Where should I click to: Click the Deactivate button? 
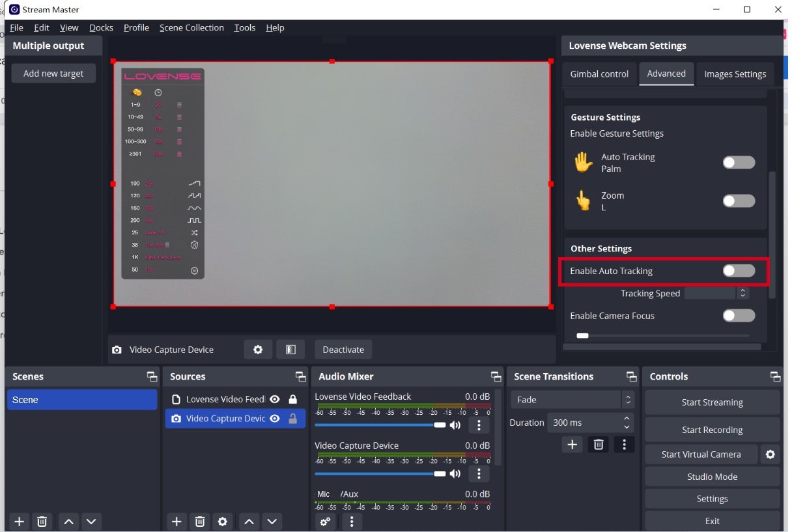[x=343, y=350]
